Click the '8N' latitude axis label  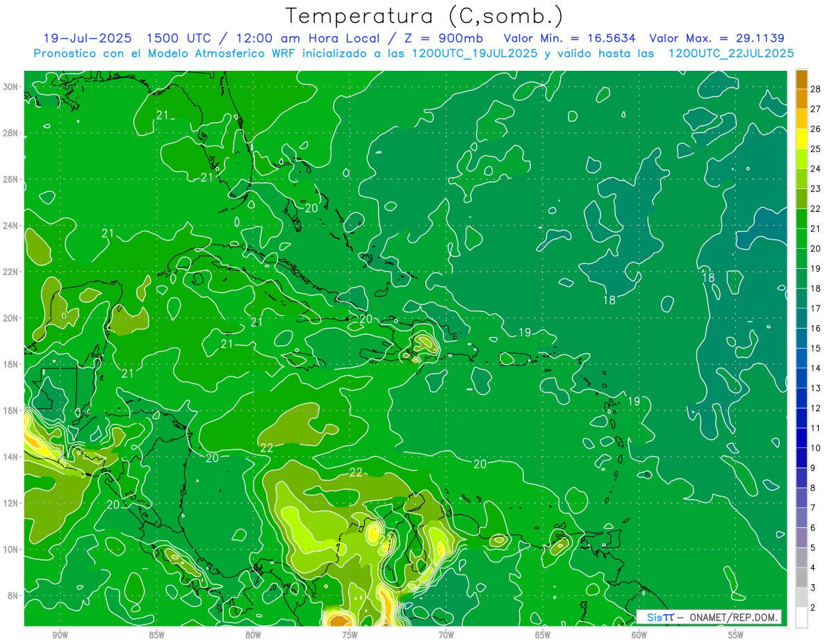click(13, 595)
